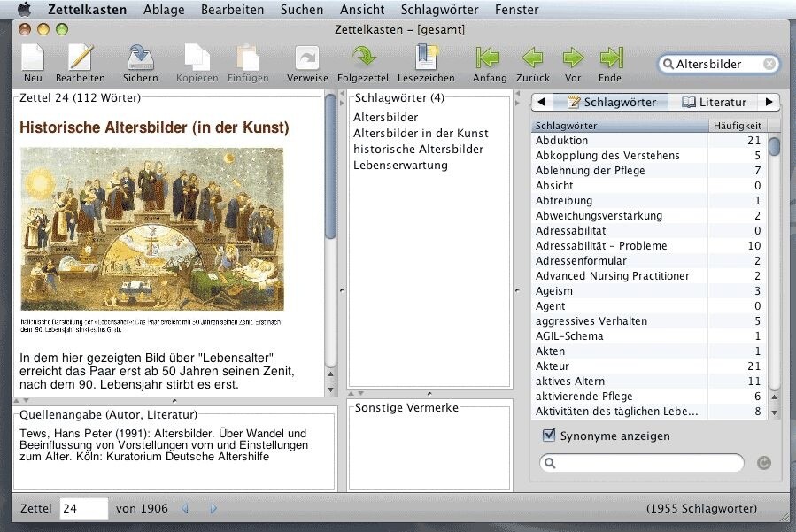
Task: Set a bookmark with Lesezeichen icon
Action: click(x=426, y=63)
